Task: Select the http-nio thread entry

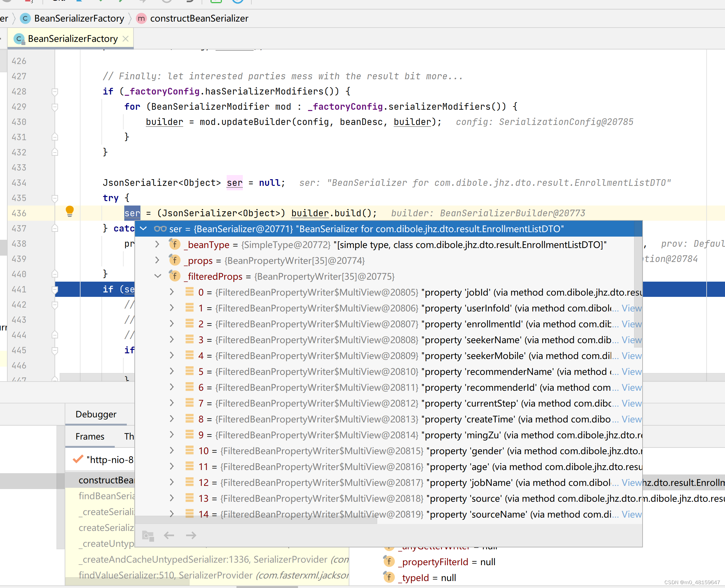Action: coord(103,460)
